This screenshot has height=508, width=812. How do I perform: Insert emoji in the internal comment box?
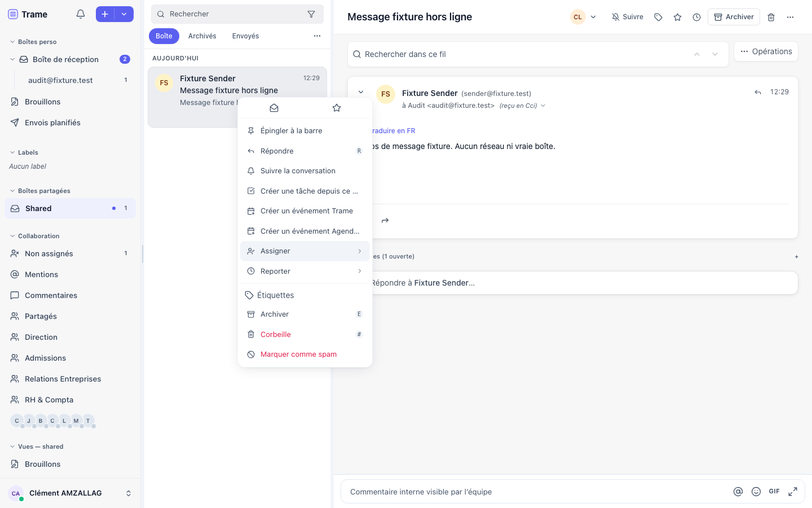(x=756, y=492)
